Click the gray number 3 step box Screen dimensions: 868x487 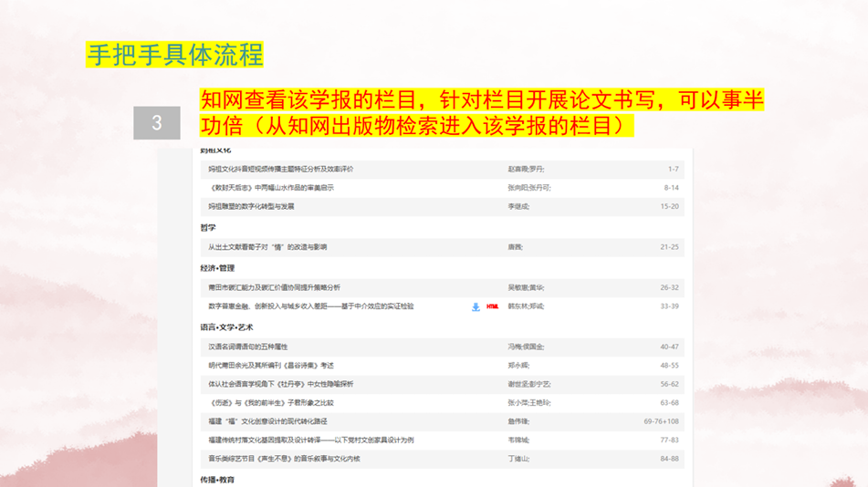click(x=156, y=123)
